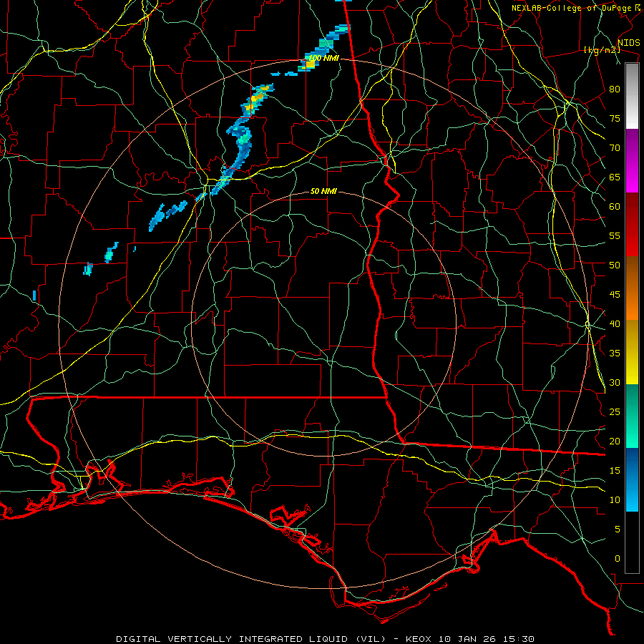
Task: Click the NIDS label above the scale
Action: [x=629, y=43]
